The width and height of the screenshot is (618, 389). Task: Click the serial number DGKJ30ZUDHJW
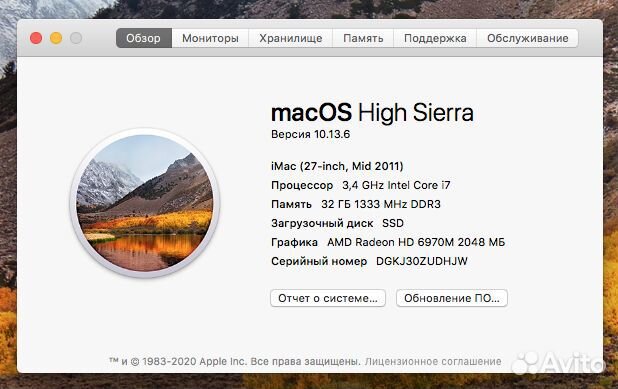[x=422, y=261]
